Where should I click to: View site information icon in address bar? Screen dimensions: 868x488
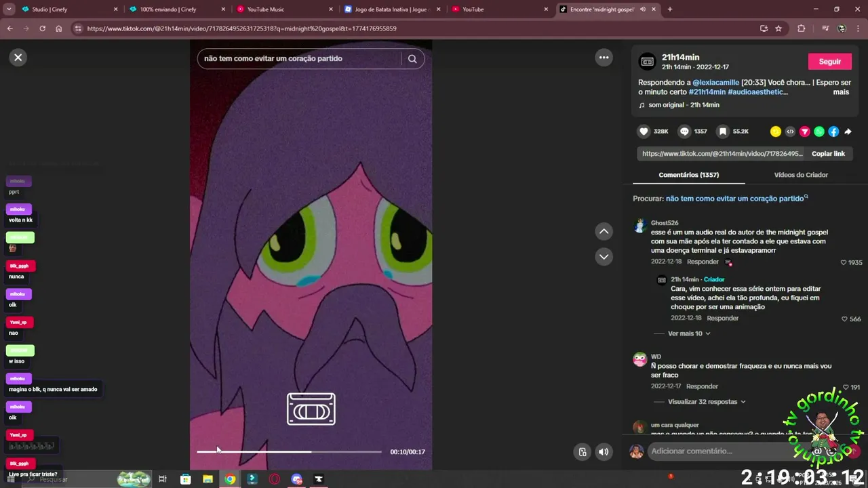[x=78, y=28]
